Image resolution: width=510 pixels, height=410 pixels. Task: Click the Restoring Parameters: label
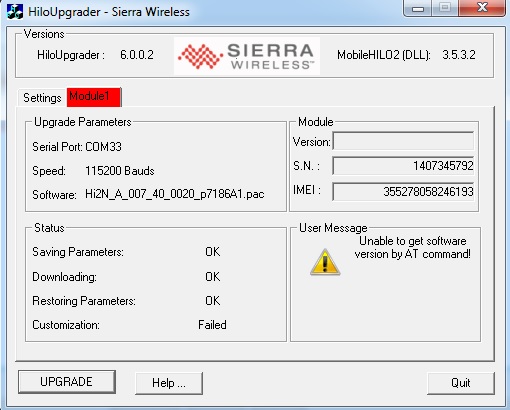coord(84,301)
